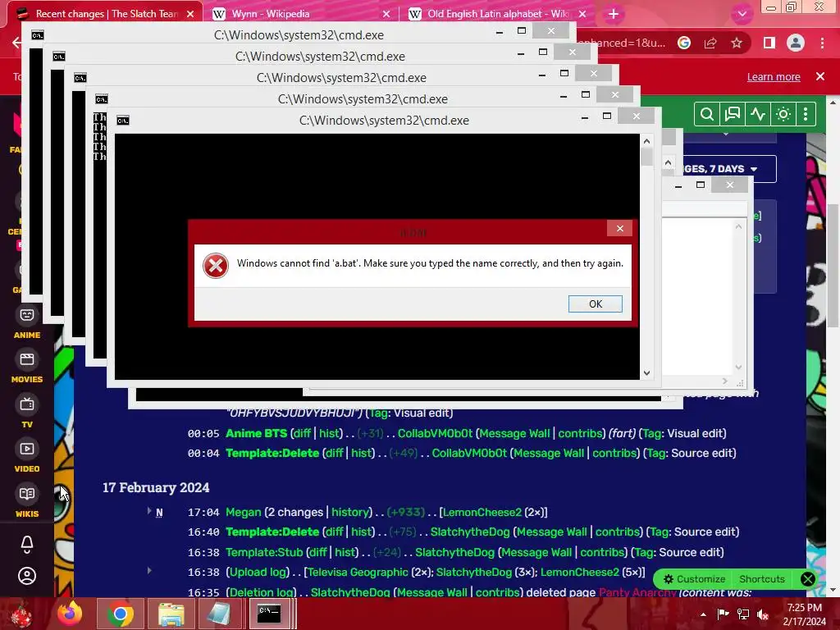Click diff for 16:40 Template:Delete
The image size is (840, 630).
(334, 532)
